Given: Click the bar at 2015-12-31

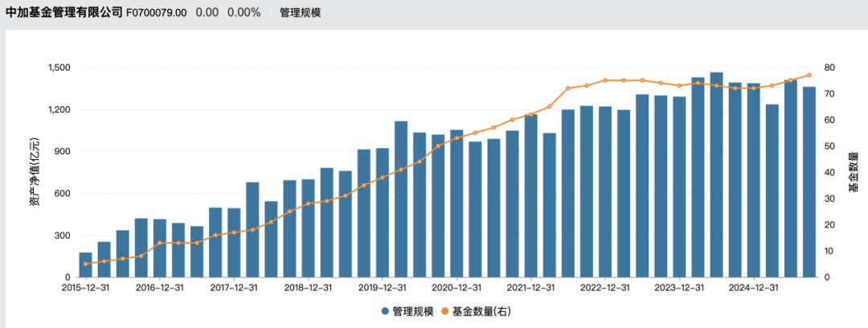Looking at the screenshot, I should coord(86,264).
